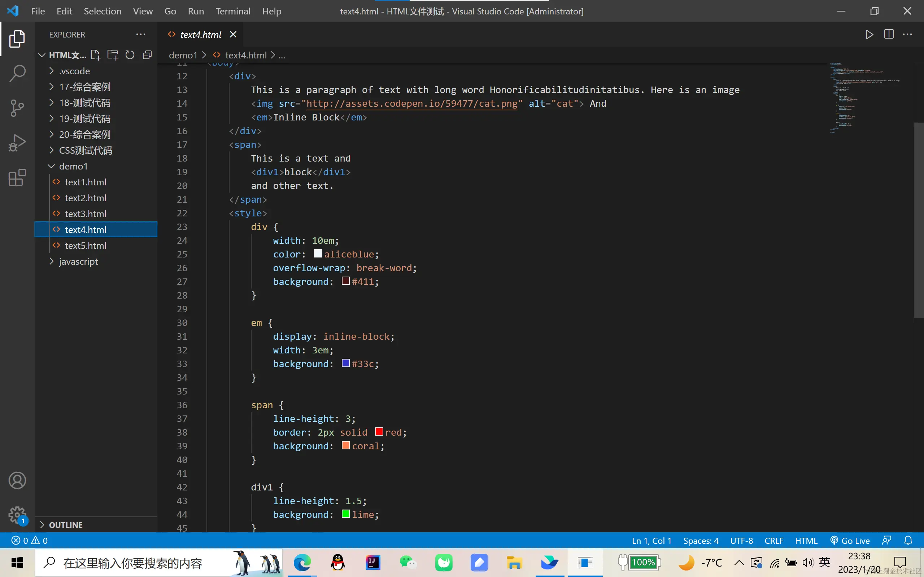Viewport: 924px width, 577px height.
Task: Collapse all folders in Explorer
Action: point(147,55)
